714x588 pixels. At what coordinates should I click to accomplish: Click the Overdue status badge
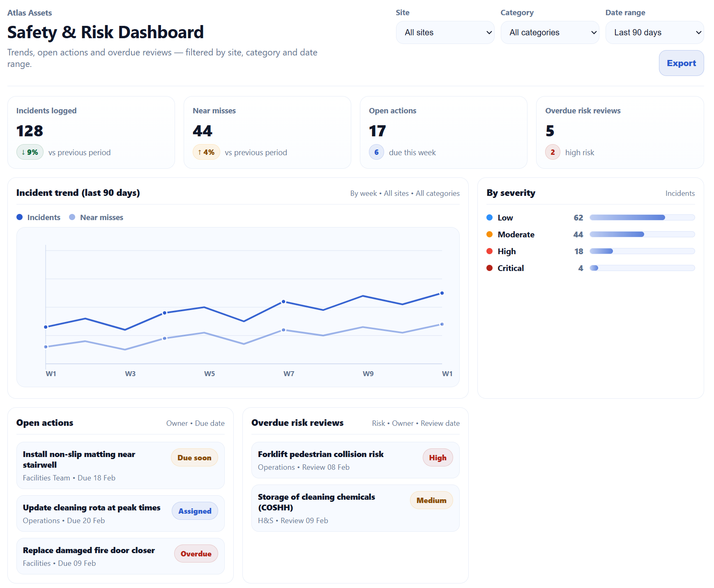tap(196, 554)
